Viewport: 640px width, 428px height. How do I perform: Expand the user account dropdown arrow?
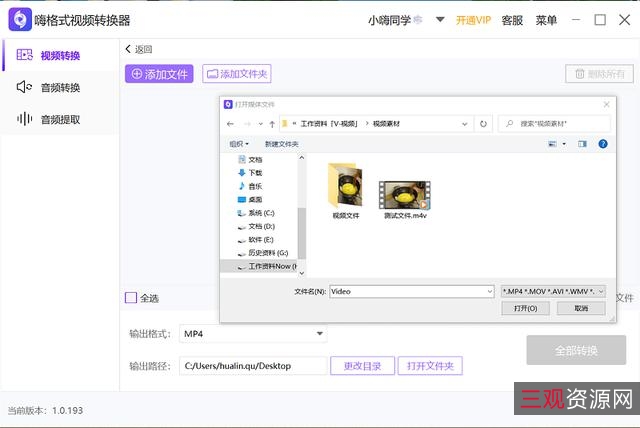(x=440, y=19)
